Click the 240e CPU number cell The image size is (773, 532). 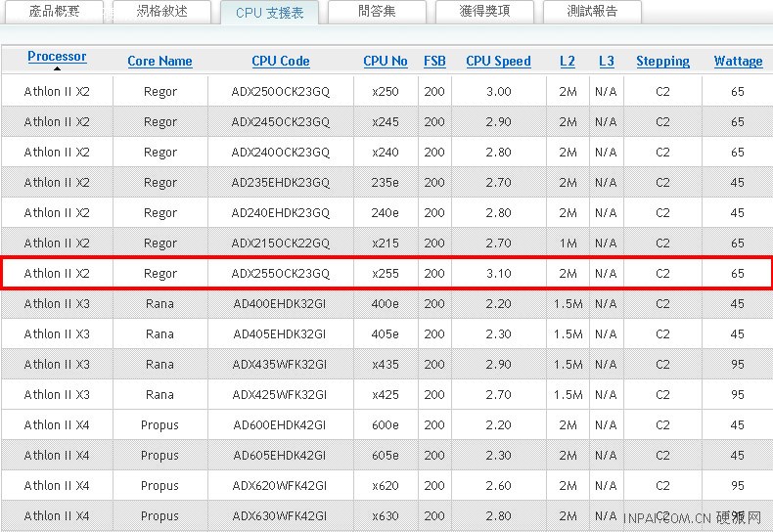pos(386,213)
